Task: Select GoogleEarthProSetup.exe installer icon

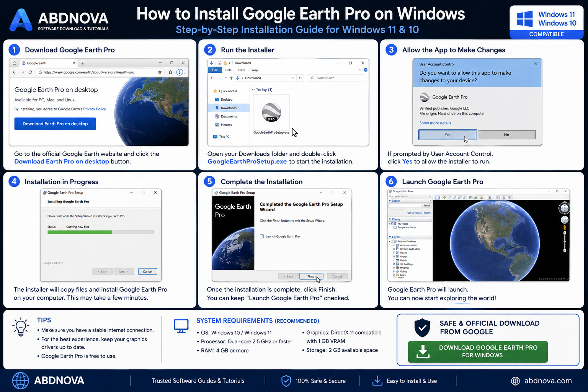Action: tap(271, 113)
